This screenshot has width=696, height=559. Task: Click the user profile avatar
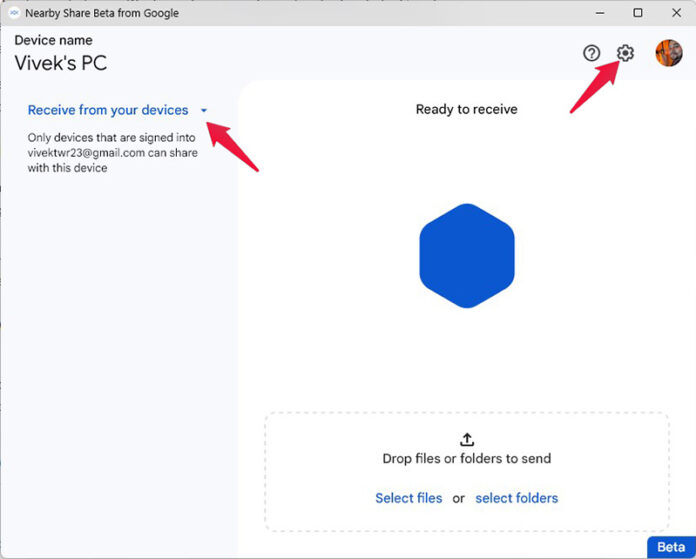point(668,53)
